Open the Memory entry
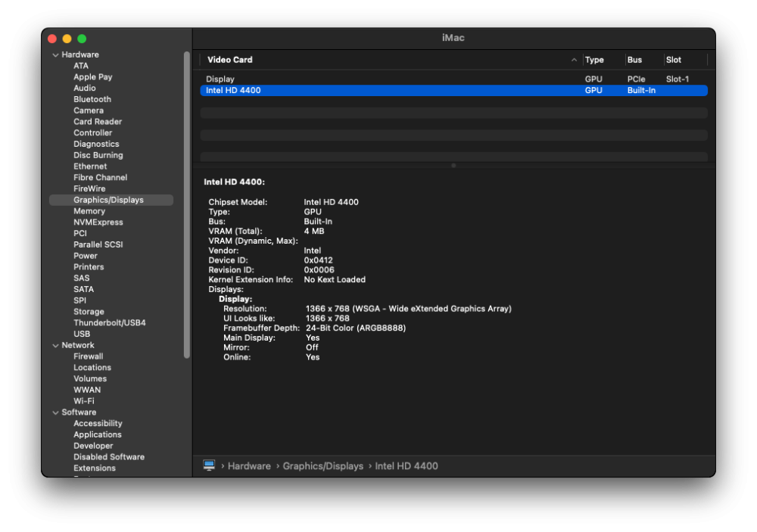Viewport: 757px width, 532px height. coord(89,211)
